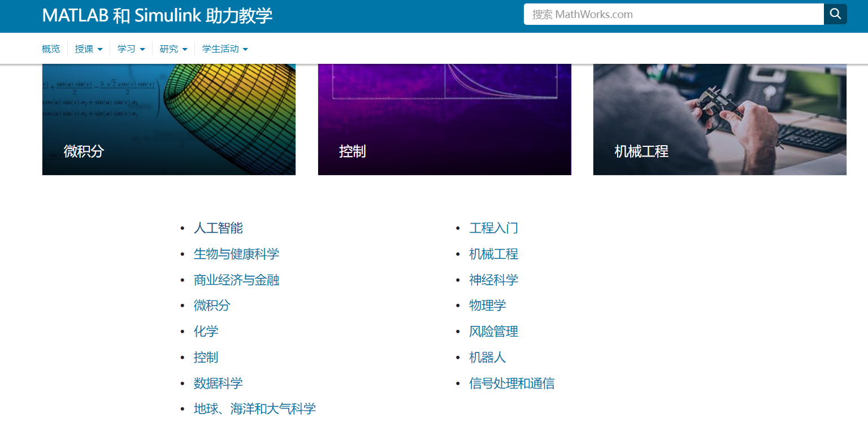Open the 学生活动 dropdown menu
The width and height of the screenshot is (868, 440).
pyautogui.click(x=225, y=49)
